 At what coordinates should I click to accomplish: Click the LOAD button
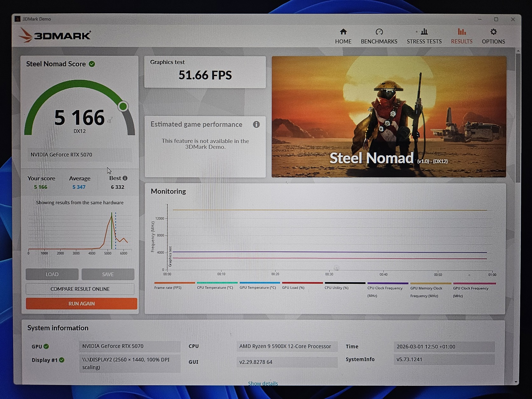coord(52,274)
